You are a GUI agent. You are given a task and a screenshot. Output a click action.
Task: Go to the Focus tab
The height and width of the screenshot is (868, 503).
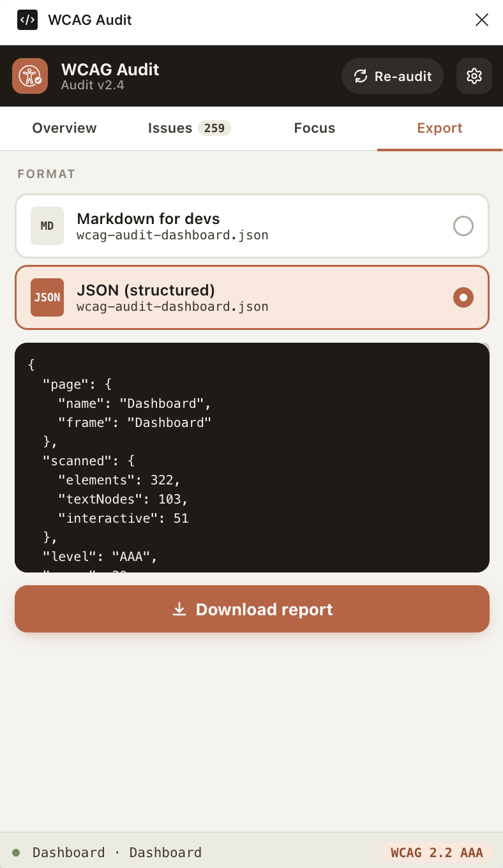[315, 128]
